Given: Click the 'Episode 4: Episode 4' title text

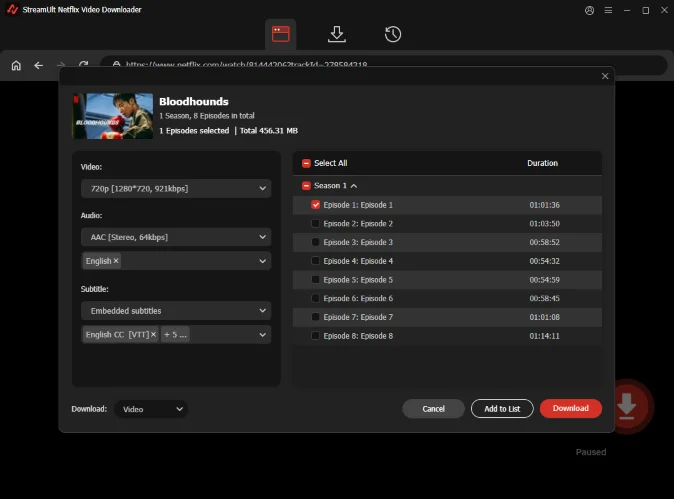Looking at the screenshot, I should coord(358,261).
